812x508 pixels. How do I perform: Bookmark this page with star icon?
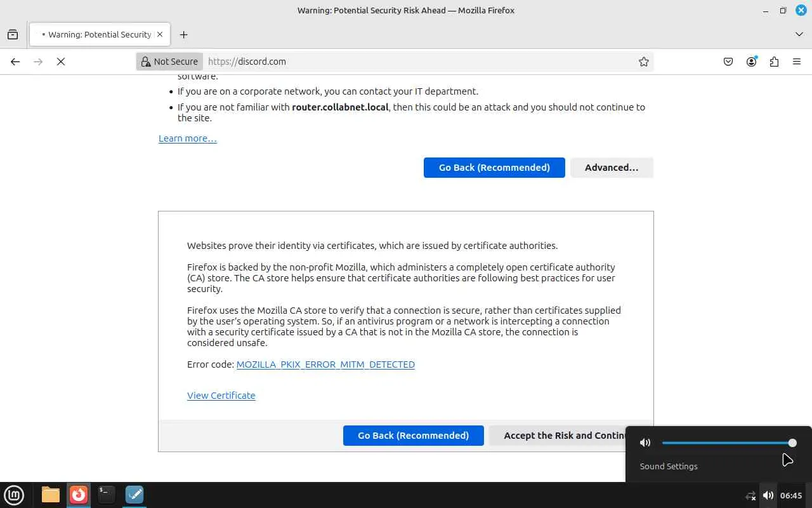coord(644,62)
